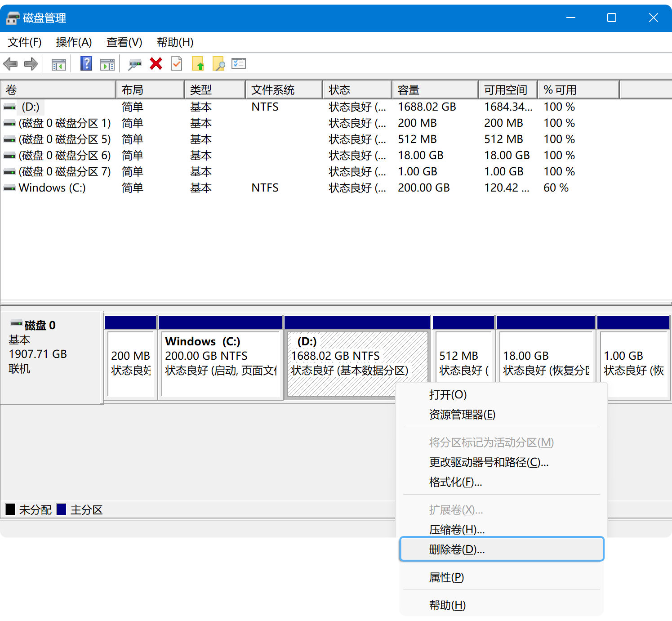Sort by 容量 column header
The height and width of the screenshot is (621, 672).
tap(434, 90)
